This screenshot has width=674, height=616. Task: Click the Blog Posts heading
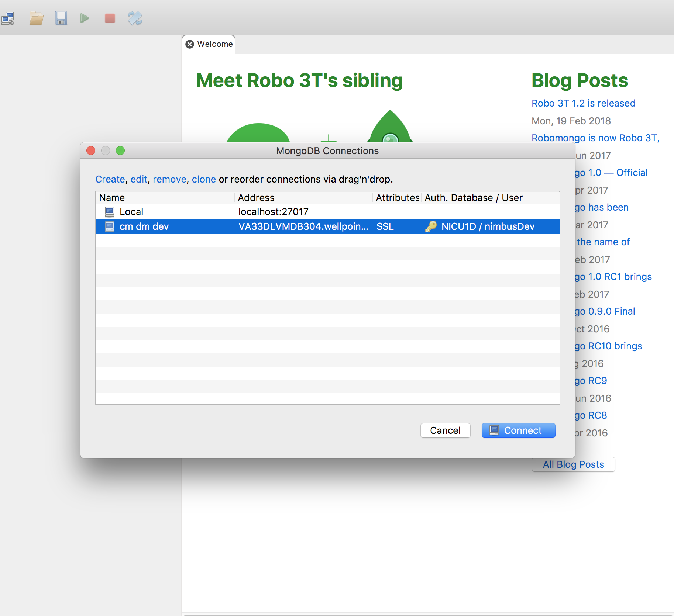point(580,80)
